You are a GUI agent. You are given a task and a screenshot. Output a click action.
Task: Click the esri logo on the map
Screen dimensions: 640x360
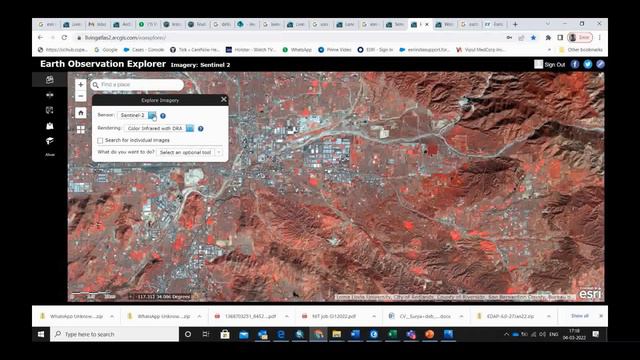(x=590, y=294)
